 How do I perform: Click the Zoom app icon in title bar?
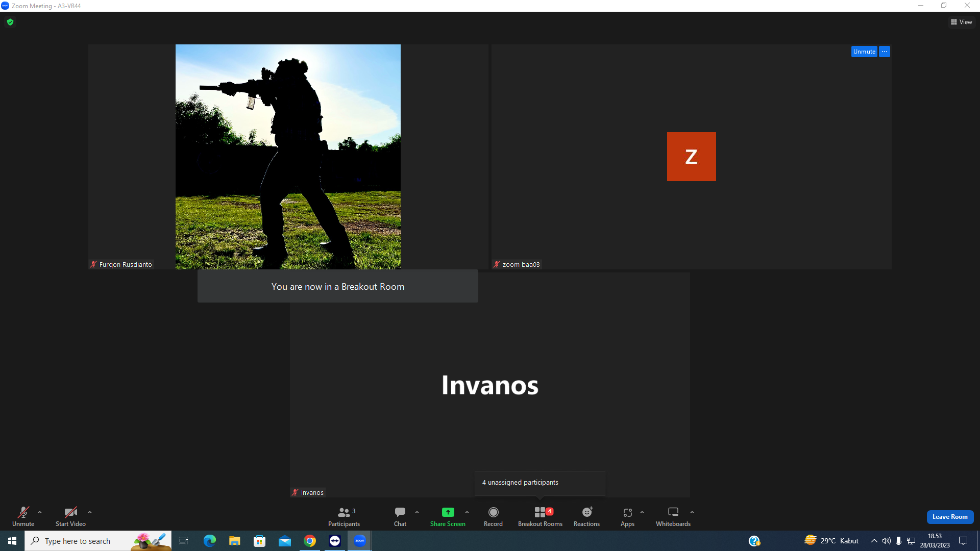coord(5,6)
